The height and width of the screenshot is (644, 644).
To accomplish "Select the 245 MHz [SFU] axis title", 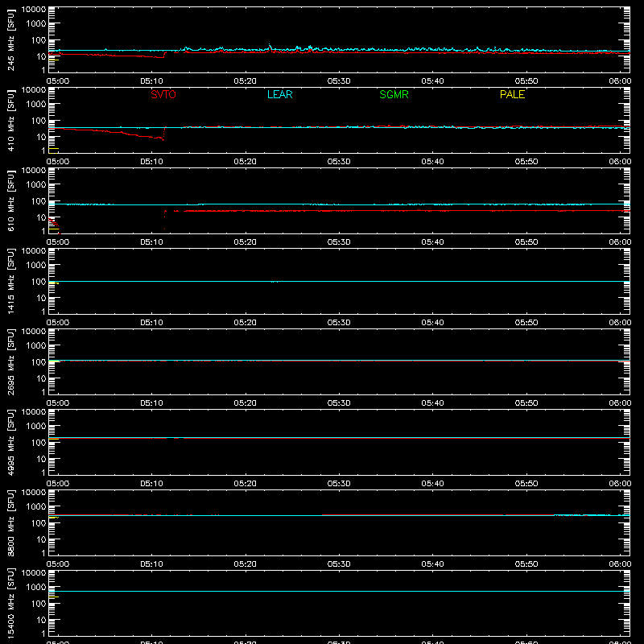I will coord(10,39).
